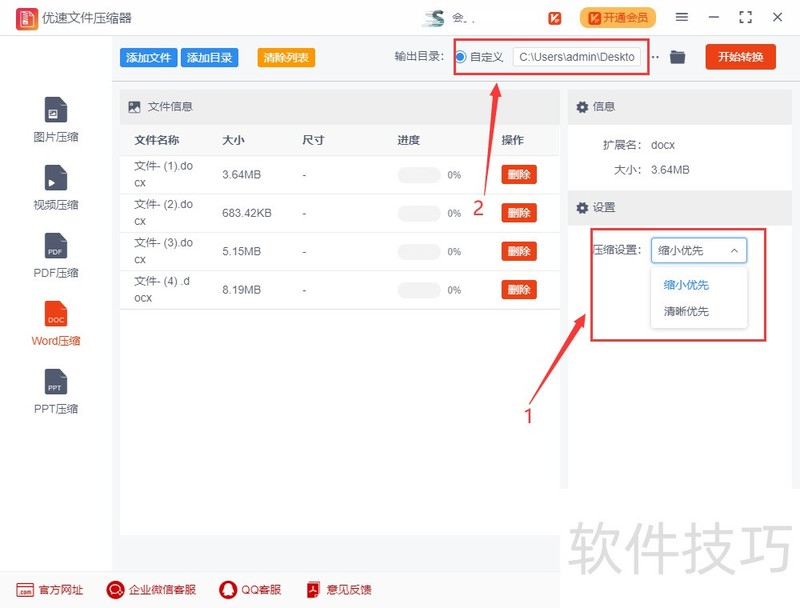The image size is (800, 608).
Task: Click the QQ客服 support icon
Action: point(228,590)
